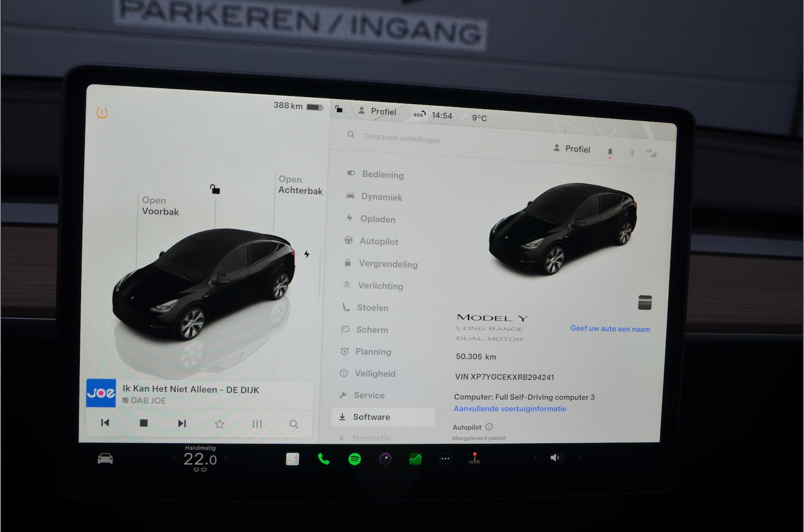Open Aanvullende voertuiginformatie link
The height and width of the screenshot is (532, 804).
[x=510, y=409]
